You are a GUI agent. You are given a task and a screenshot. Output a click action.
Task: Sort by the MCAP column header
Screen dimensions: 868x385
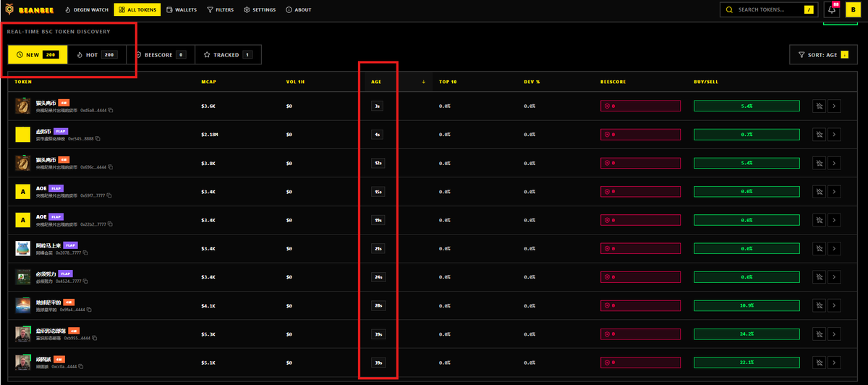tap(209, 82)
